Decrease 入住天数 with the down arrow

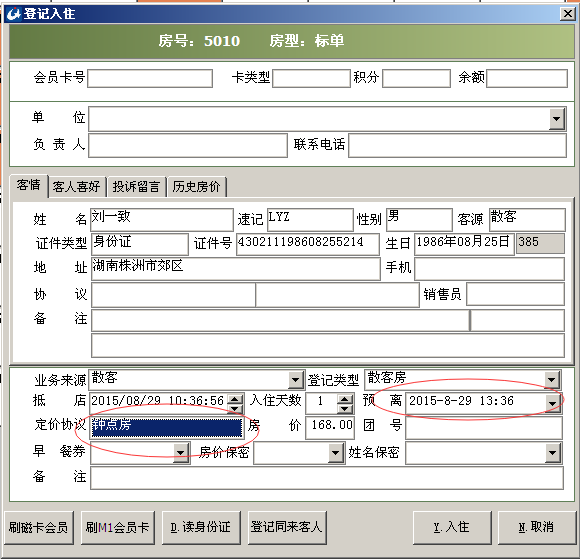point(345,408)
